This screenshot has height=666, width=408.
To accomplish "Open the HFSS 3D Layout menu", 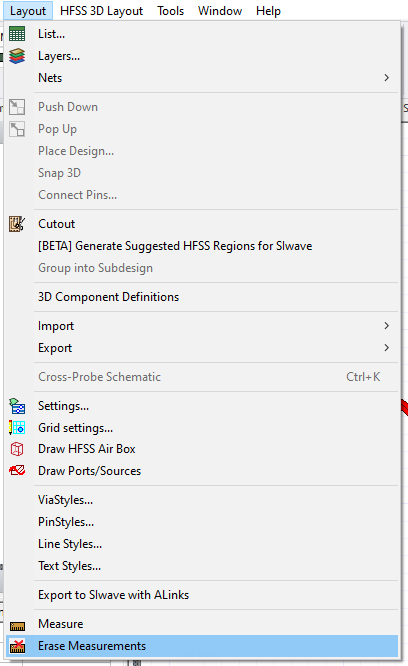I will coord(101,11).
